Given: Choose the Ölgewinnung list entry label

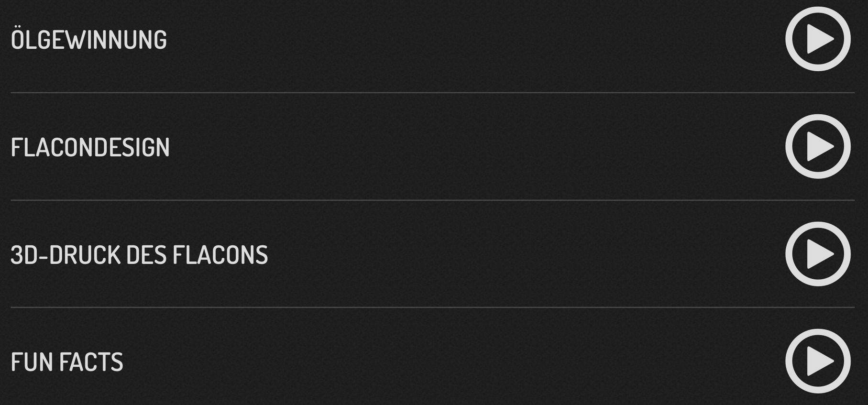Looking at the screenshot, I should [89, 38].
